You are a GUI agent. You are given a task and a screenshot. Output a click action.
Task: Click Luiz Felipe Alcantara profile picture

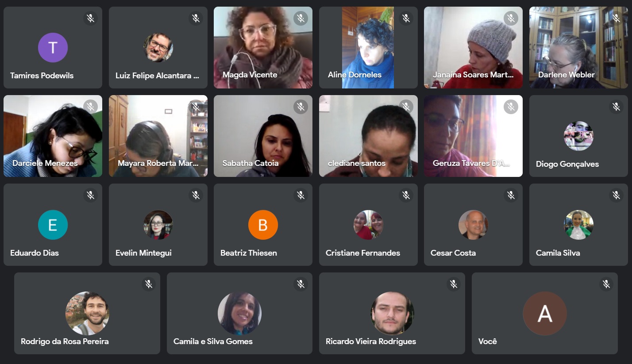click(x=158, y=47)
